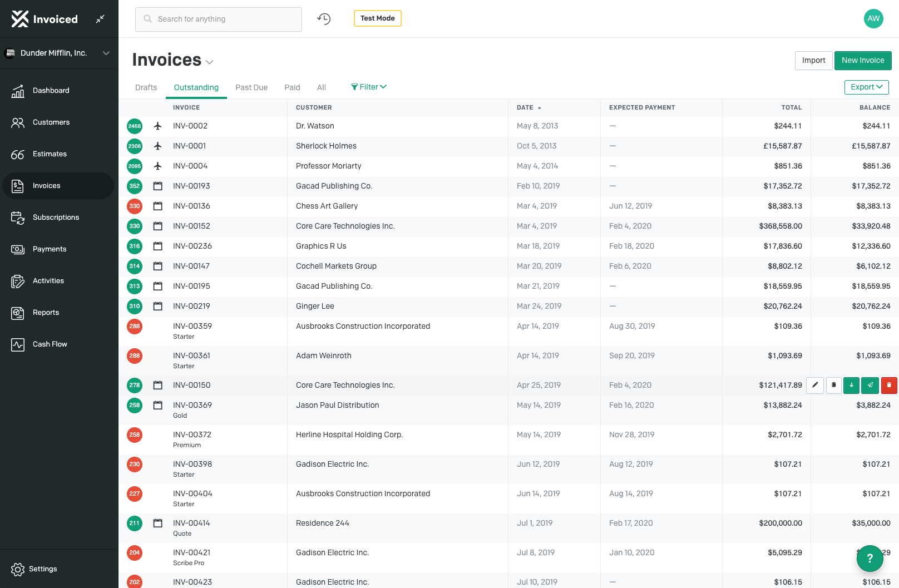Viewport: 899px width, 588px height.
Task: Delete invoice INV-00150 with trash icon
Action: pos(889,385)
